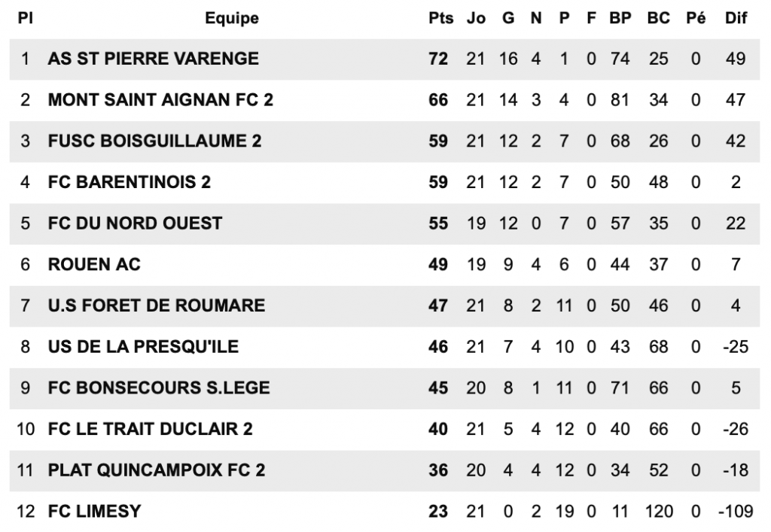Select the BP column header
This screenshot has height=532, width=771.
pos(620,18)
